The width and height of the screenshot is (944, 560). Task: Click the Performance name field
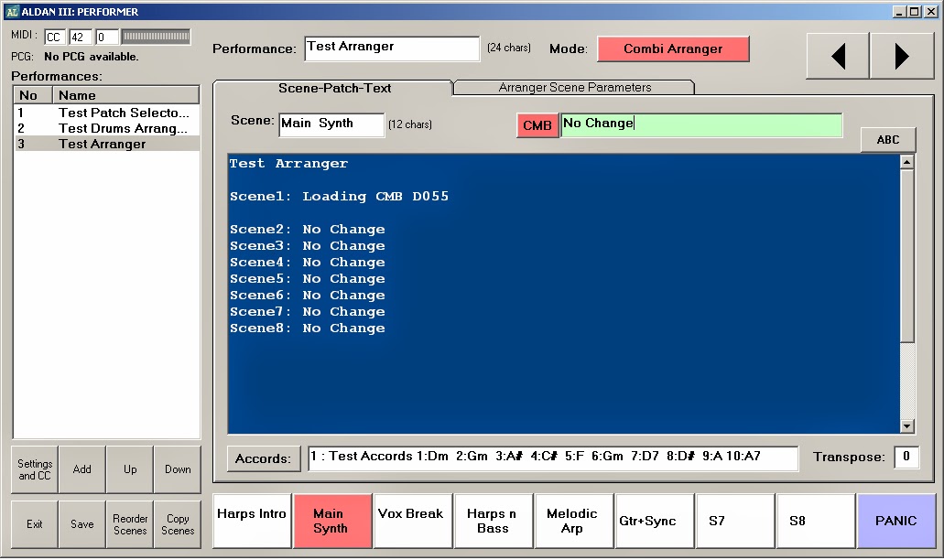[392, 48]
